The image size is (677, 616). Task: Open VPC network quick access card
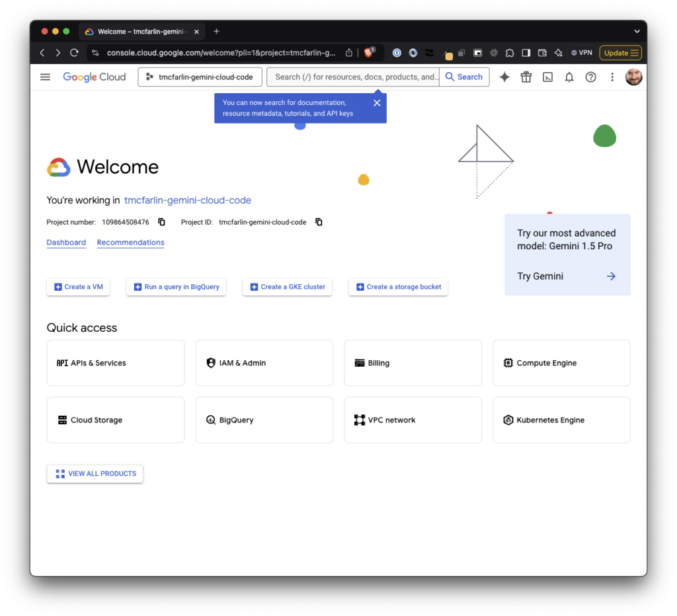tap(413, 420)
